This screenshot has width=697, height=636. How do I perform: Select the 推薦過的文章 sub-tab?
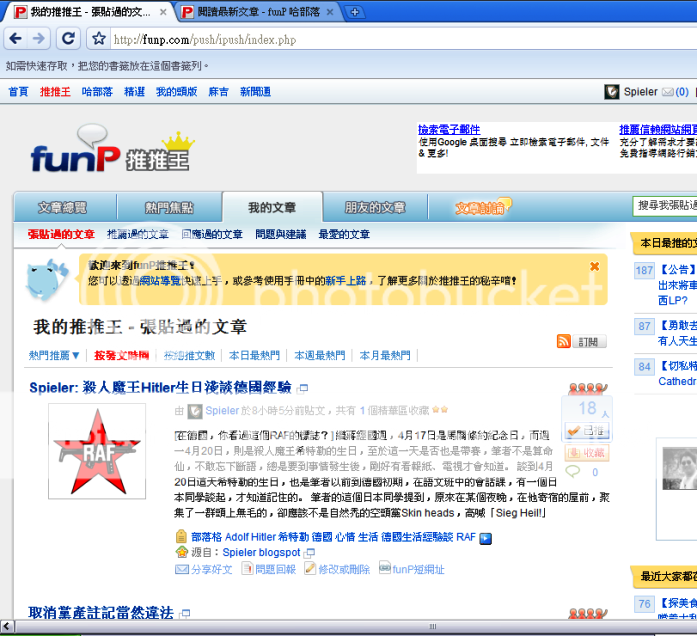pos(138,234)
